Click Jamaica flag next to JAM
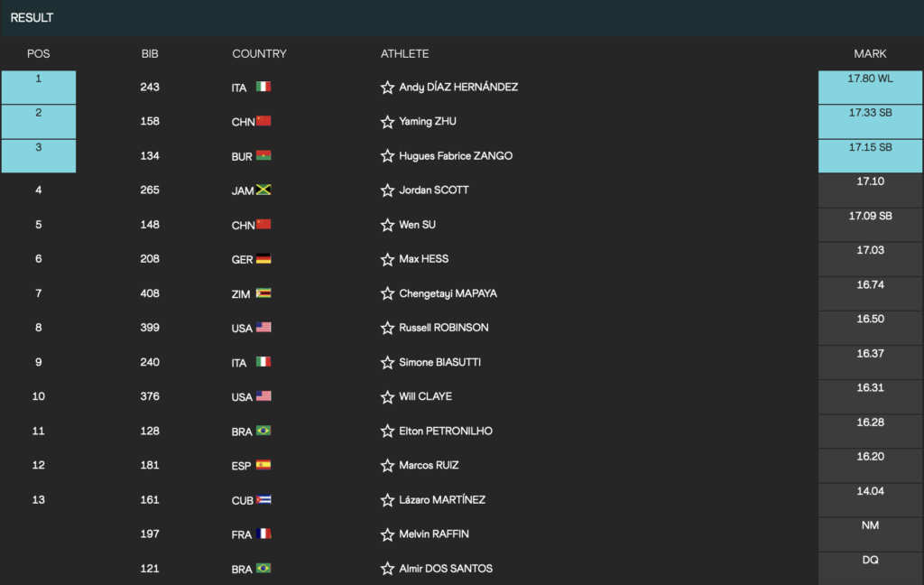This screenshot has height=585, width=924. tap(263, 190)
